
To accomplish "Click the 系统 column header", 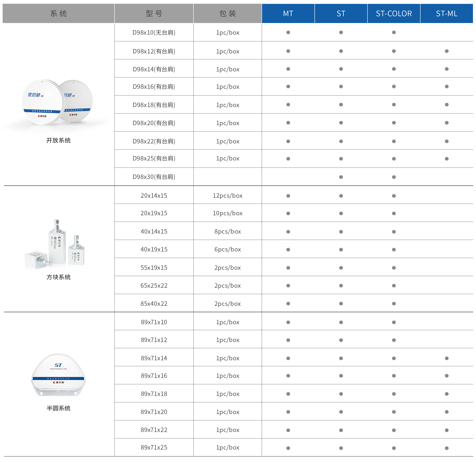I will click(x=58, y=13).
